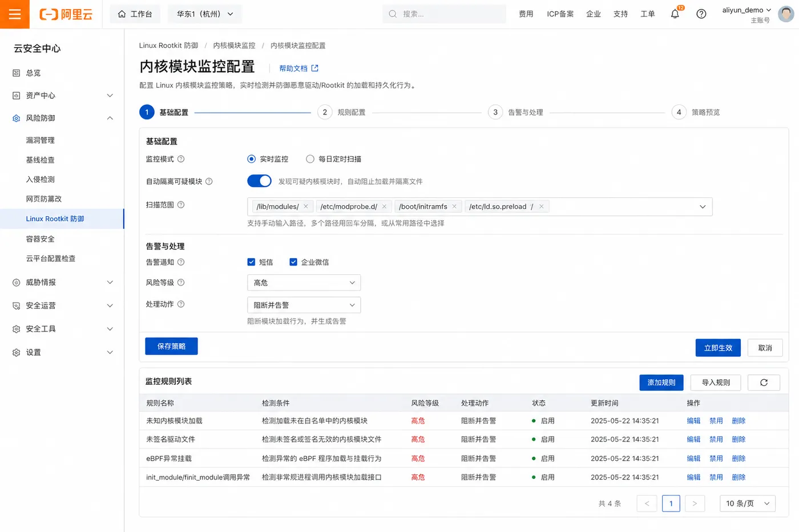Click the info icon beside 监控模式
This screenshot has width=799, height=532.
pyautogui.click(x=181, y=159)
